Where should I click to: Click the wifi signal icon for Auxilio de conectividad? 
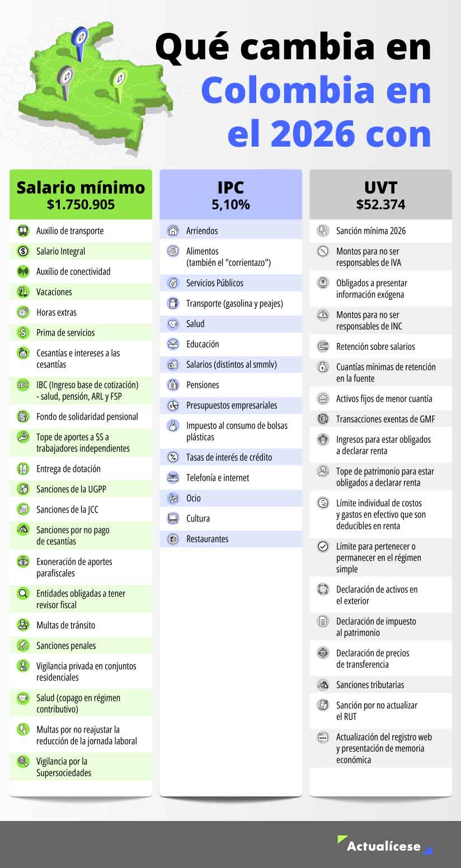pyautogui.click(x=23, y=271)
